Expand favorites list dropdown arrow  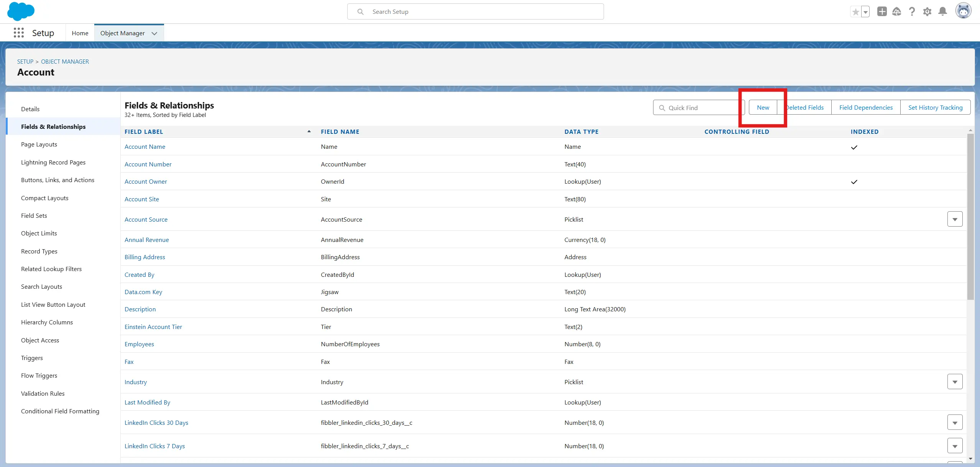(x=865, y=12)
